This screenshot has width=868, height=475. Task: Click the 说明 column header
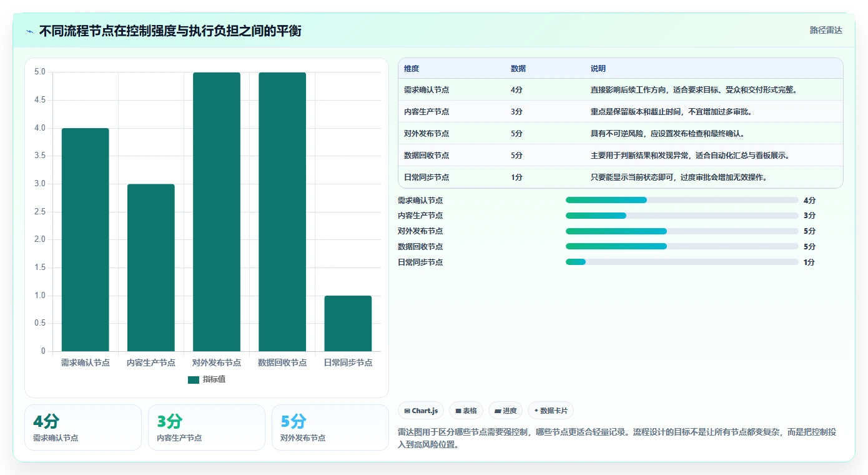tap(598, 69)
